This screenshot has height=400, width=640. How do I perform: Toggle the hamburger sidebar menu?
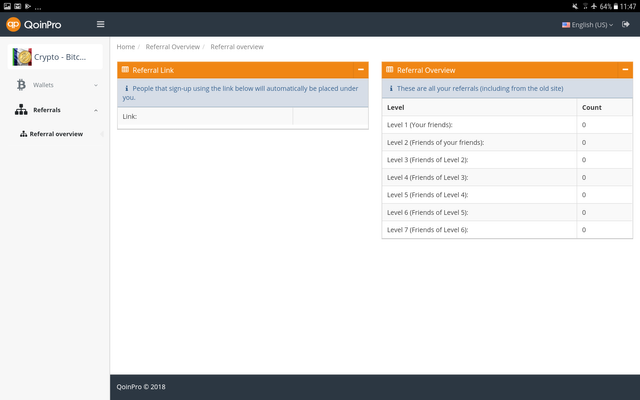100,24
